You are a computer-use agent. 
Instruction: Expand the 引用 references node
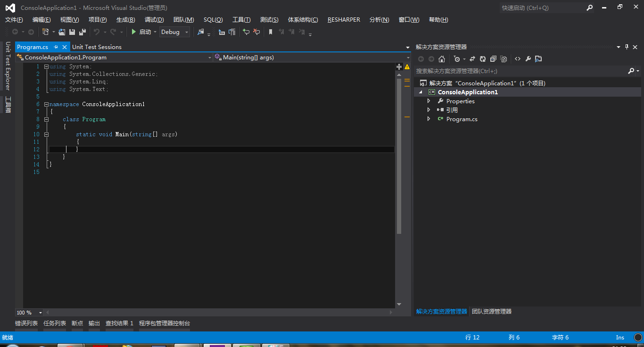coord(429,110)
